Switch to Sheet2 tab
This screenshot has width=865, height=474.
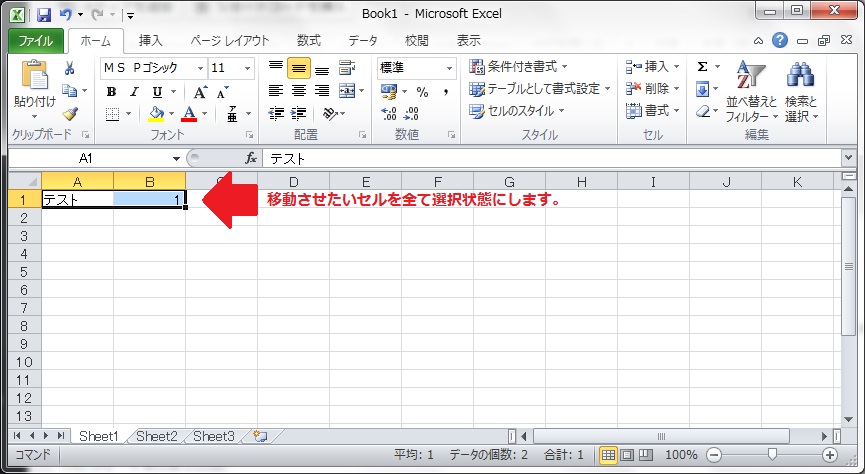point(157,436)
